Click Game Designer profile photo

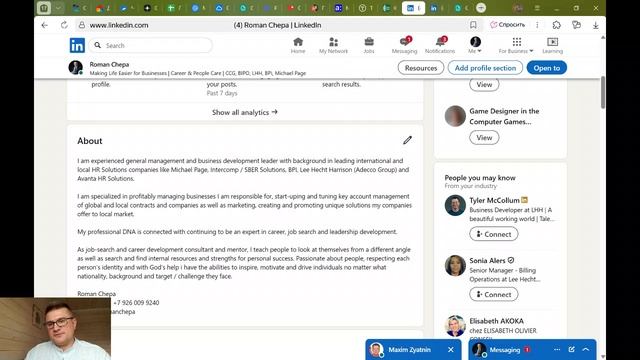pyautogui.click(x=455, y=116)
